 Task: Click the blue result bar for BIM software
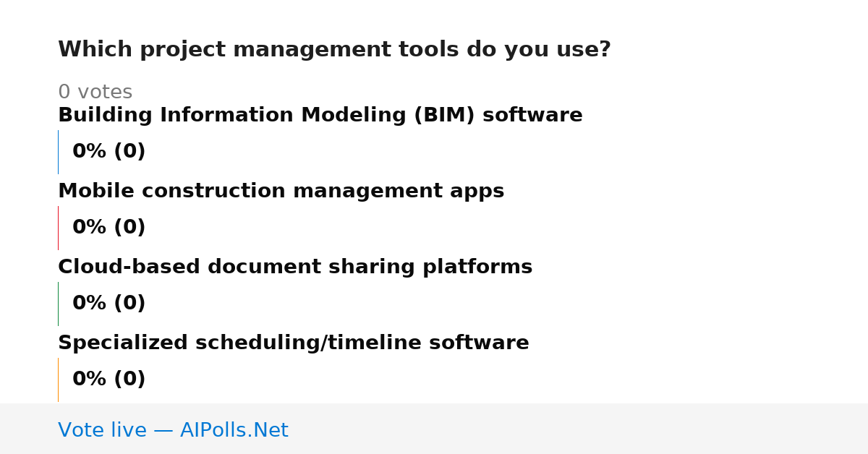[x=58, y=152]
